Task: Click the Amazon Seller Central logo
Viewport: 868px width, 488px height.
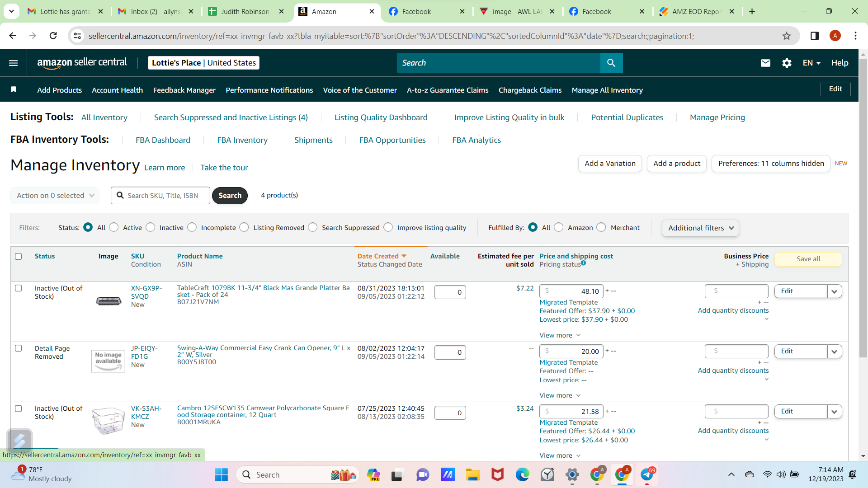Action: [82, 63]
